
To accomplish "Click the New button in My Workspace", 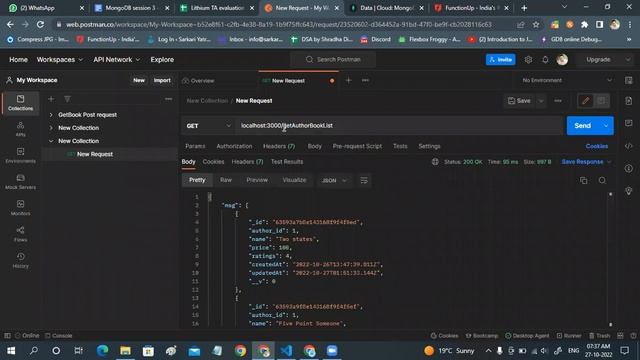I will [139, 80].
